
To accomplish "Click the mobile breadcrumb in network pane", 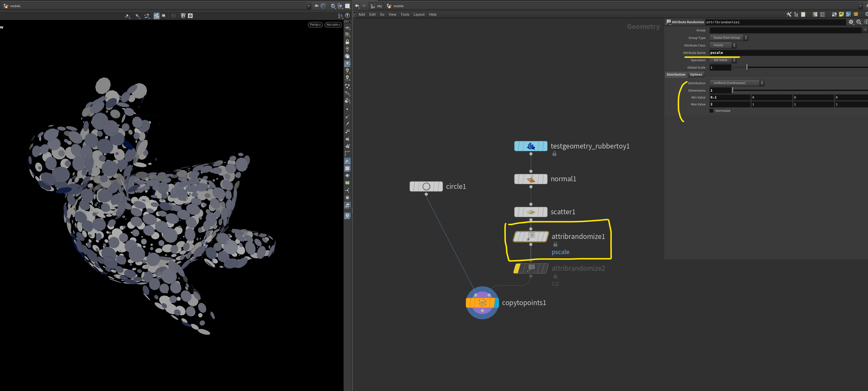I will pyautogui.click(x=396, y=6).
